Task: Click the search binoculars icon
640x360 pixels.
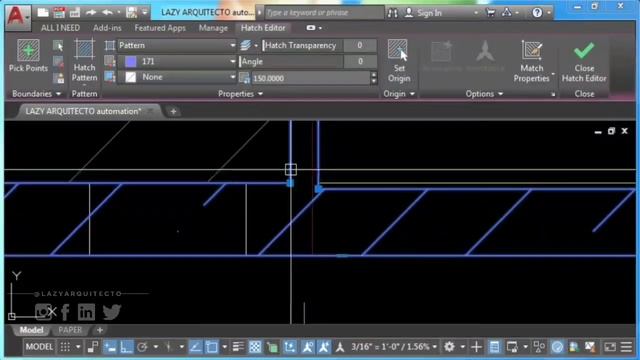Action: click(393, 13)
